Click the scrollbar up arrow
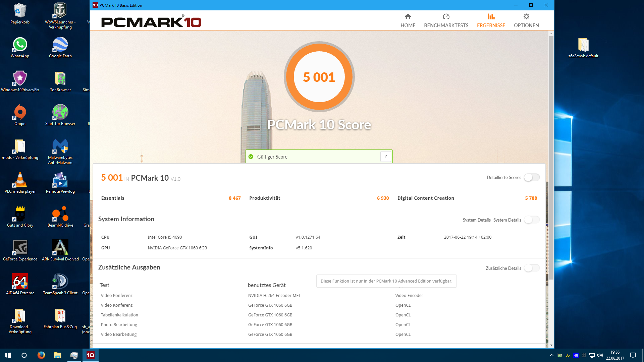Image resolution: width=644 pixels, height=362 pixels. 551,34
